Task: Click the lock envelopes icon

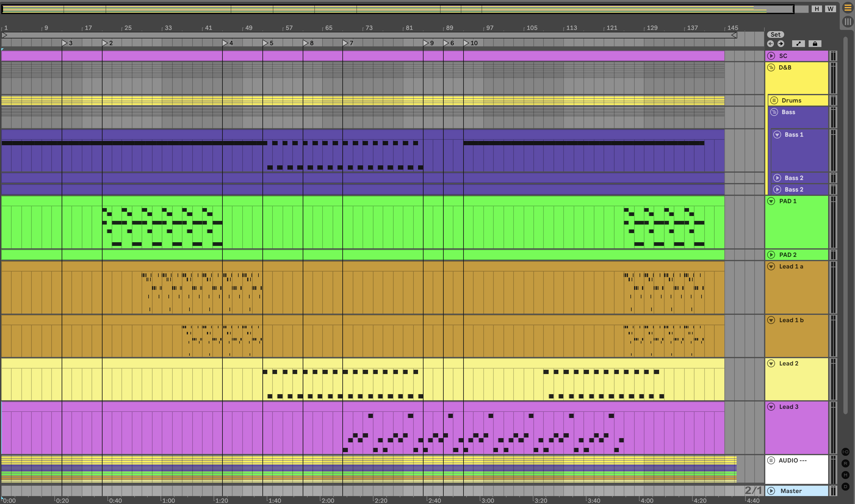Action: click(815, 43)
